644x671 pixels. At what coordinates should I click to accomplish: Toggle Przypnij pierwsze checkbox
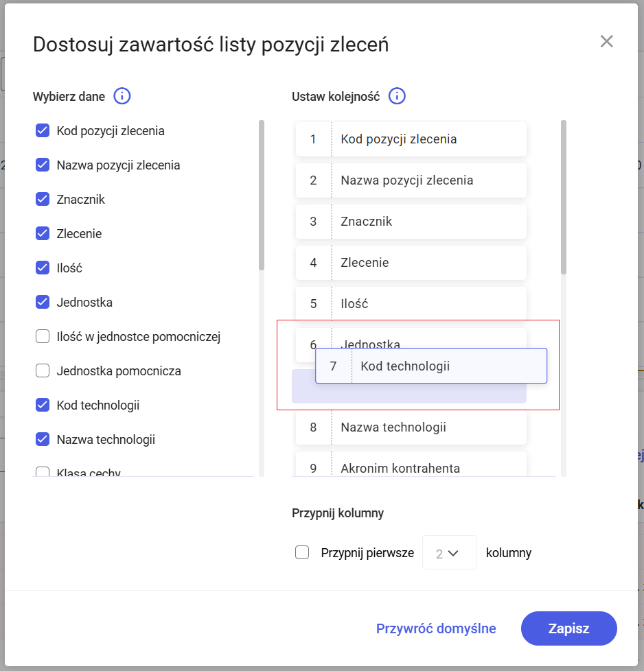click(x=302, y=552)
